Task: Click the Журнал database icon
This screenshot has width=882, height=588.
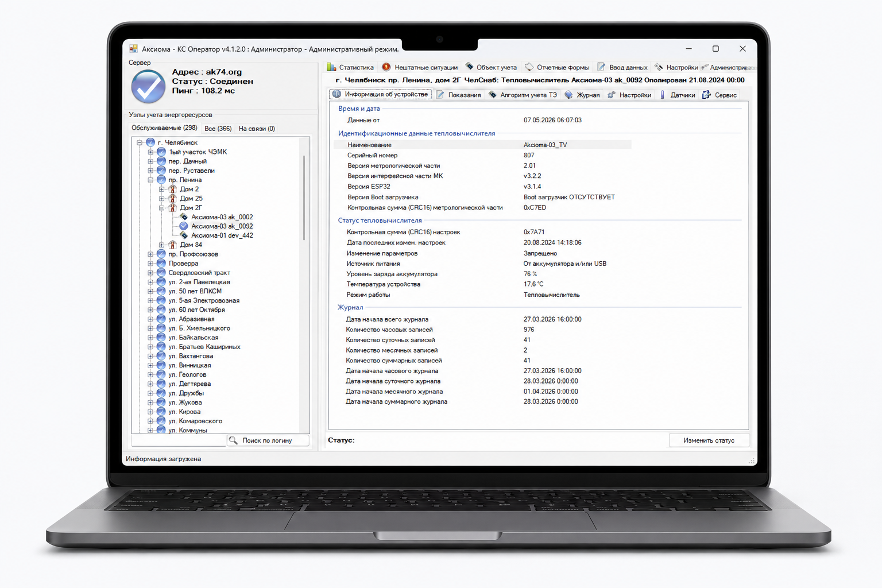Action: coord(568,95)
